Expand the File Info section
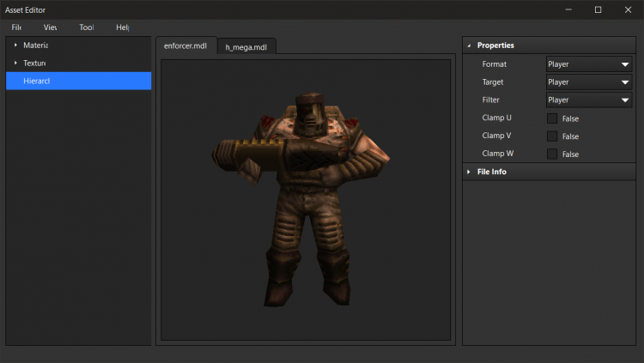This screenshot has height=363, width=644. point(469,172)
